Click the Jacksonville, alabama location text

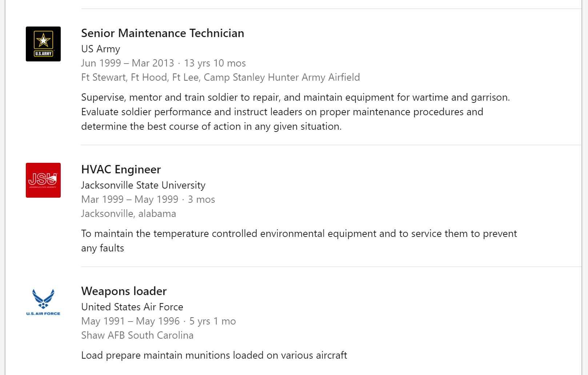(x=128, y=214)
